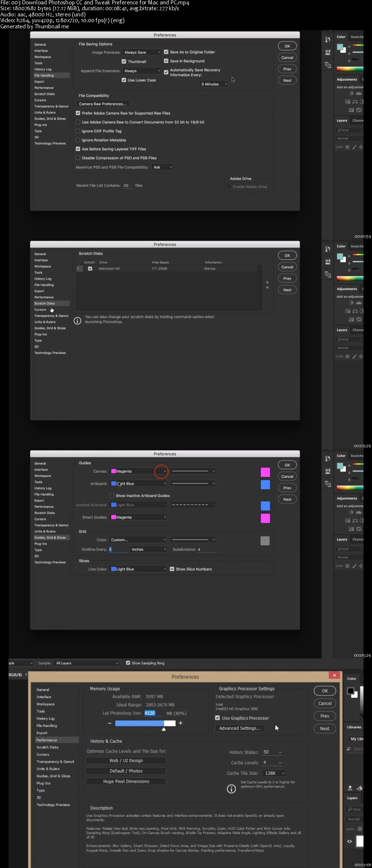372x868 pixels.
Task: Select Export in File Handling dialog sidebar
Action: [39, 82]
